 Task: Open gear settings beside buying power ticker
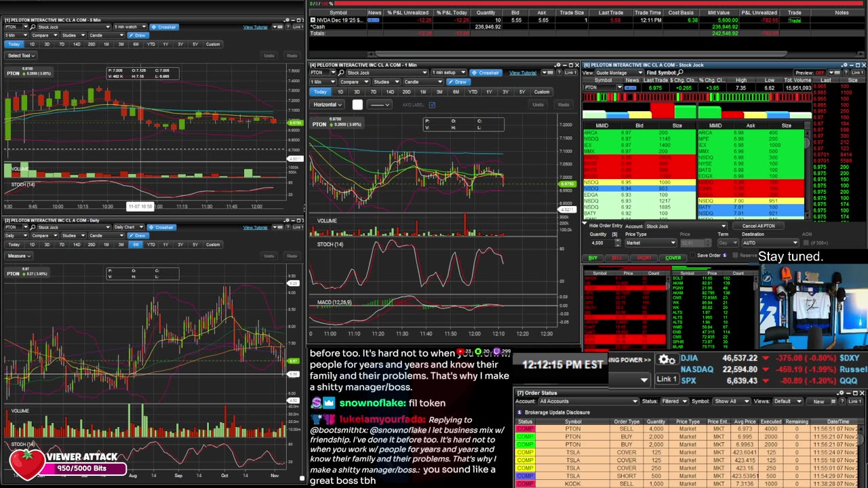(x=667, y=360)
